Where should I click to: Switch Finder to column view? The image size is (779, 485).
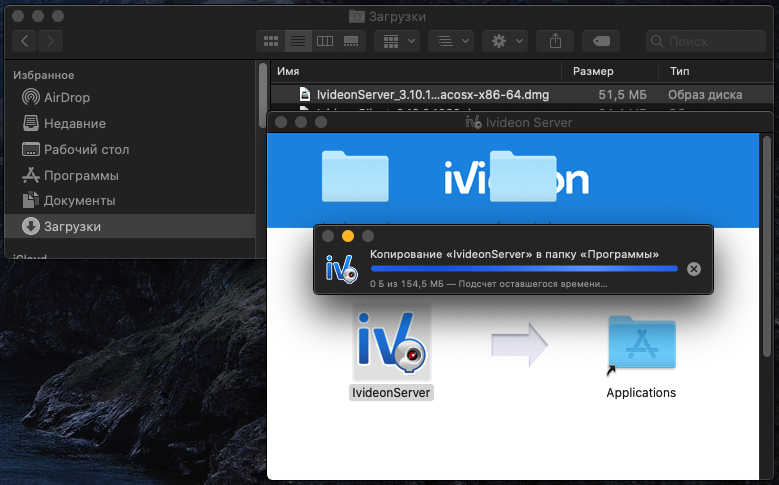pos(325,41)
